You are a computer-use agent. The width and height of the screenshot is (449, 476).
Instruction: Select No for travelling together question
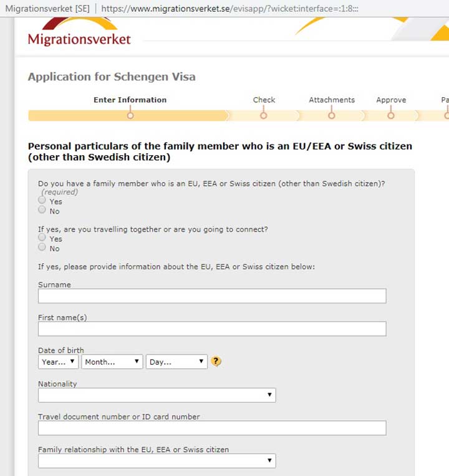pos(42,247)
